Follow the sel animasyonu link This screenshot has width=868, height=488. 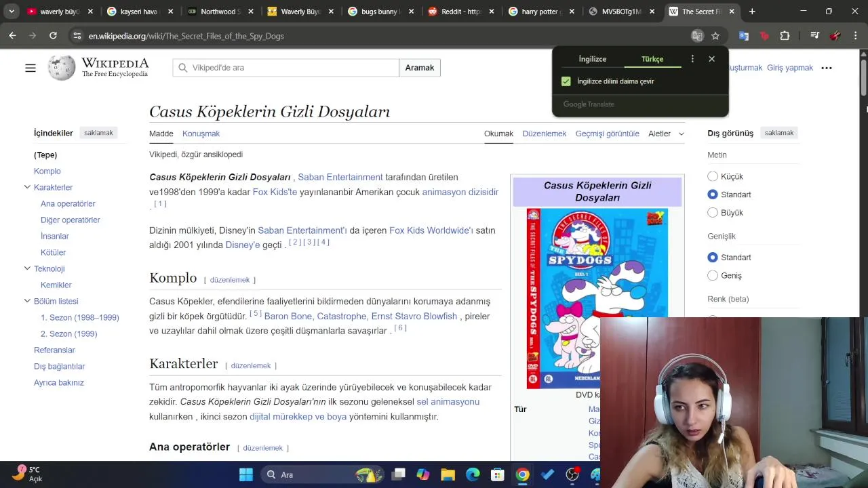pyautogui.click(x=448, y=402)
